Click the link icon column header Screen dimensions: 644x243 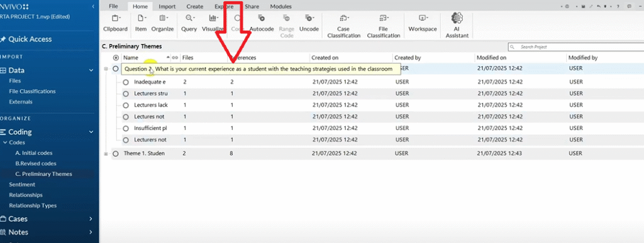(x=175, y=58)
